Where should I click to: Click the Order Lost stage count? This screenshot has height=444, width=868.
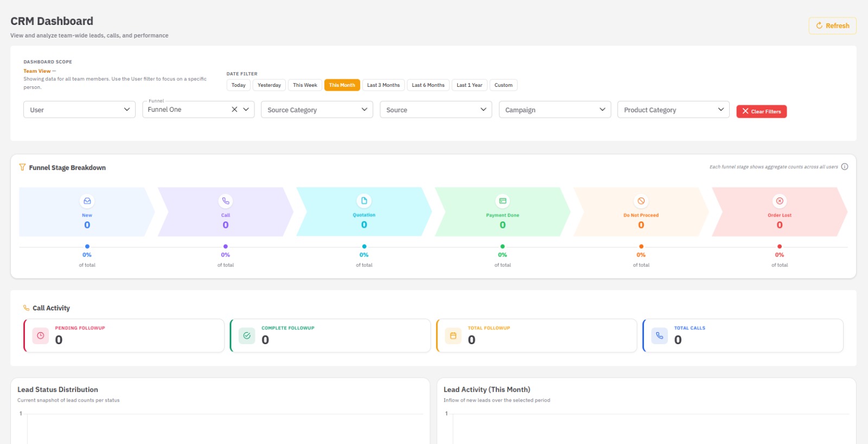[x=780, y=225]
